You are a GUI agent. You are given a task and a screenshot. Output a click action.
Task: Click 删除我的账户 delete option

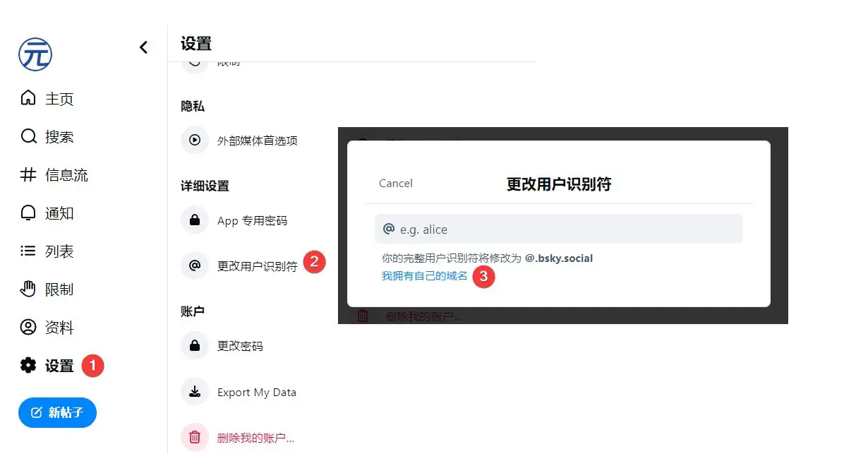click(x=194, y=437)
